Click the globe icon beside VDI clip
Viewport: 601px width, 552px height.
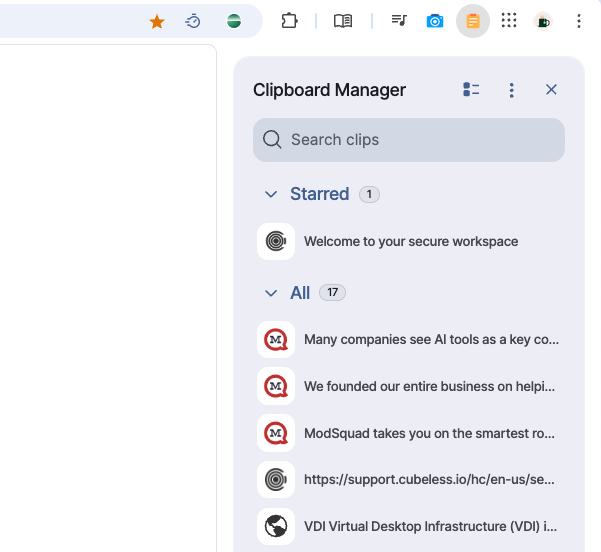pyautogui.click(x=276, y=526)
